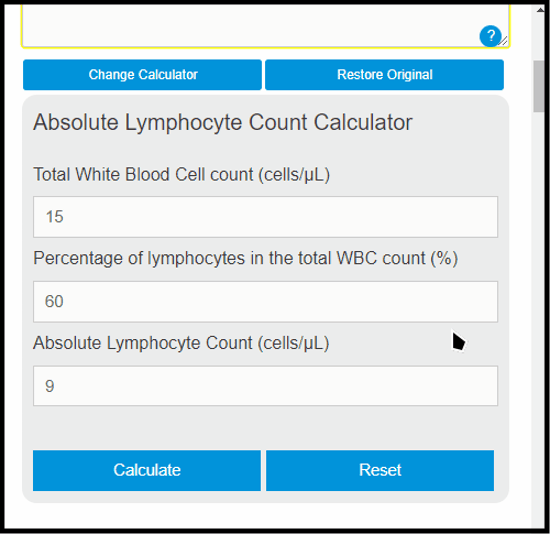Click the Change Calculator button

click(x=142, y=75)
